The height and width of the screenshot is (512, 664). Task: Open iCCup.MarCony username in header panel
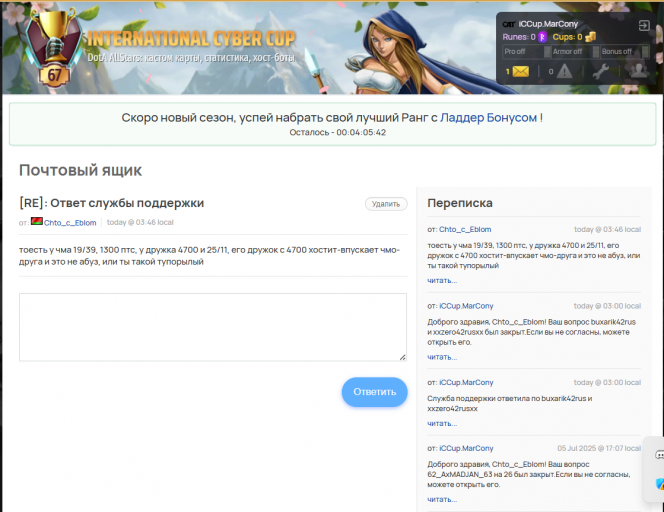click(x=548, y=24)
